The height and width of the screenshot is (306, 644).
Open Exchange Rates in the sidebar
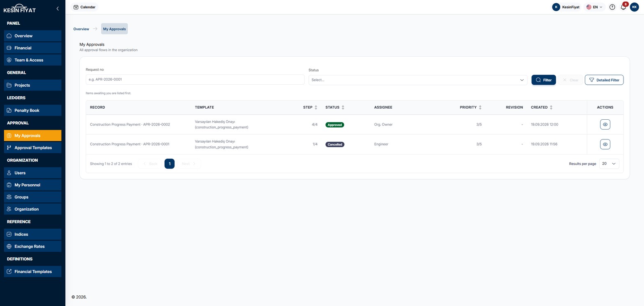point(32,246)
